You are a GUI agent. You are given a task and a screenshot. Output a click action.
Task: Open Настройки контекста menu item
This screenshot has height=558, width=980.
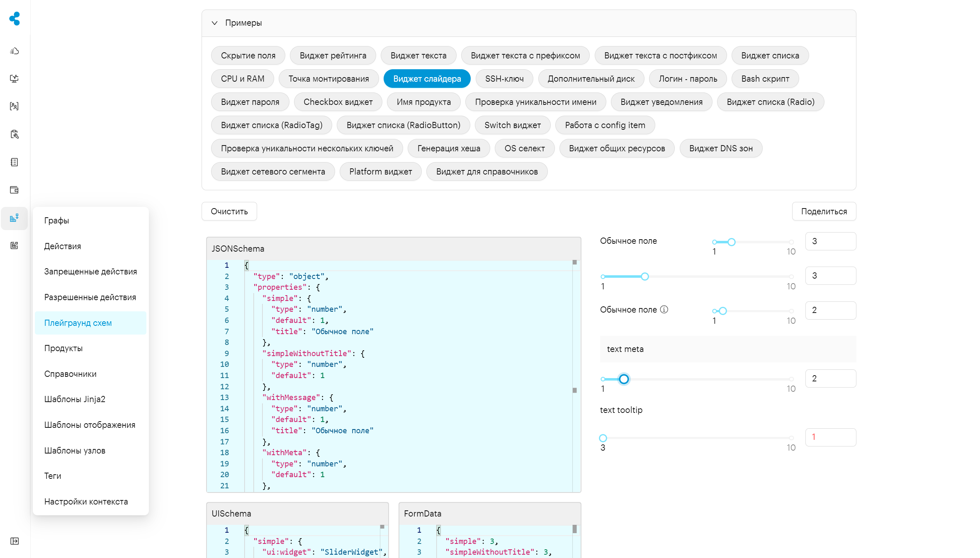pyautogui.click(x=91, y=502)
